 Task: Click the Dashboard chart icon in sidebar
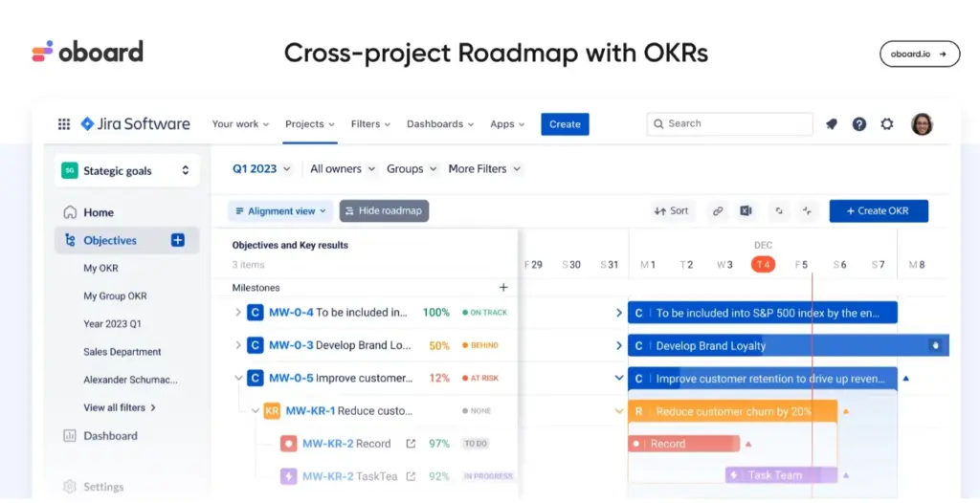pyautogui.click(x=70, y=435)
